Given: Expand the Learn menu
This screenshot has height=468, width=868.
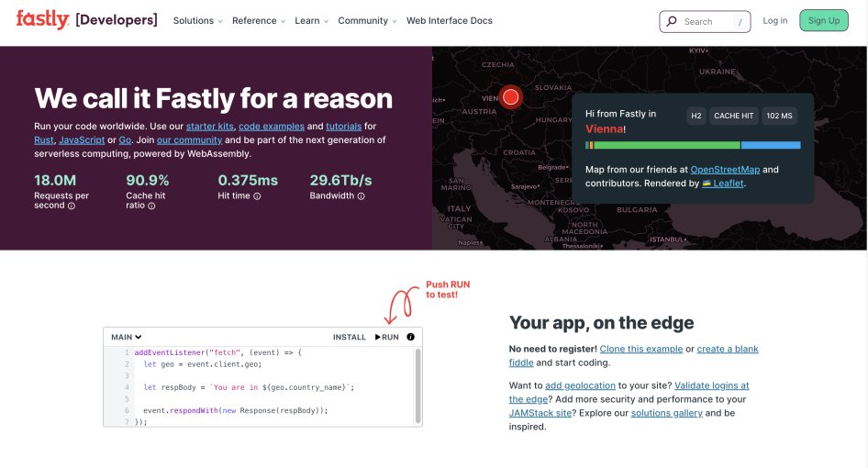Looking at the screenshot, I should 312,20.
